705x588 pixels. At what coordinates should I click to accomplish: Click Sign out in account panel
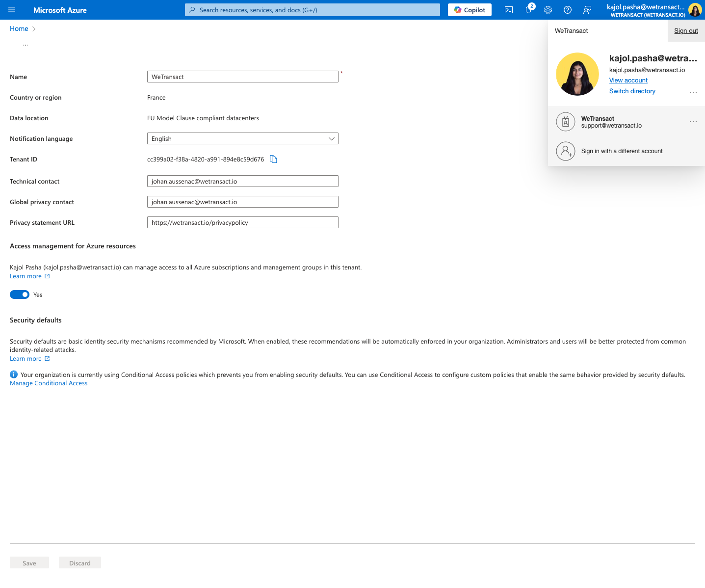pyautogui.click(x=686, y=30)
